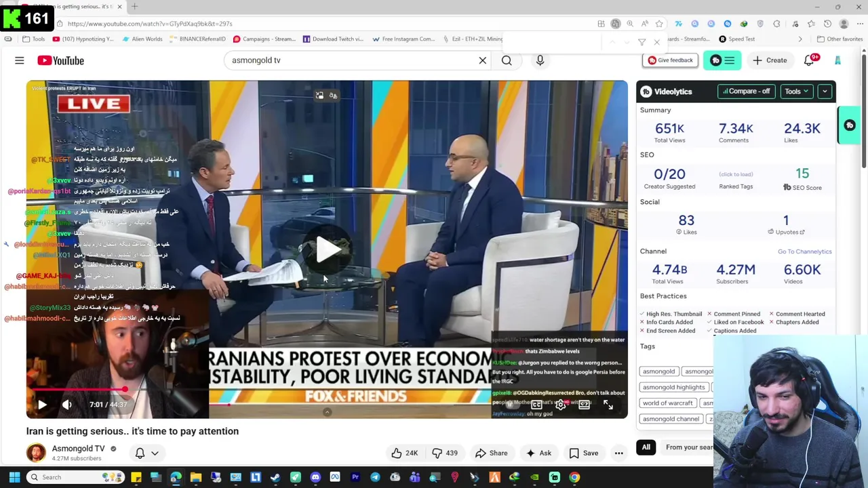Open Discord from the taskbar
Image resolution: width=868 pixels, height=488 pixels.
(315, 477)
